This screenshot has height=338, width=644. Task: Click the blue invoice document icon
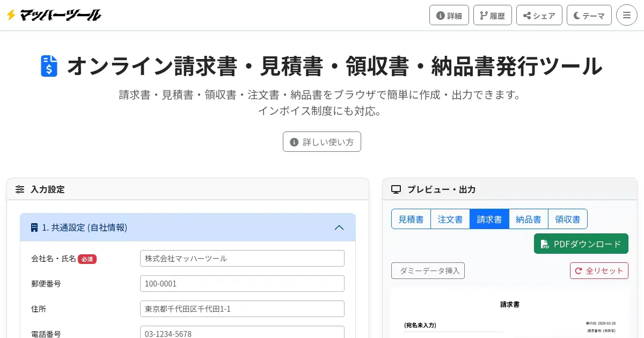pyautogui.click(x=49, y=66)
